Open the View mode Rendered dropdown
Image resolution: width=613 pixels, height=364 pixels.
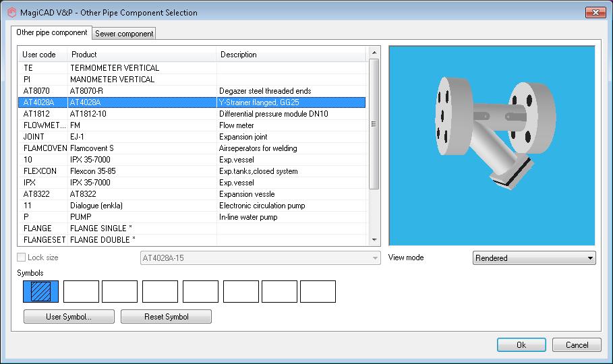(534, 258)
